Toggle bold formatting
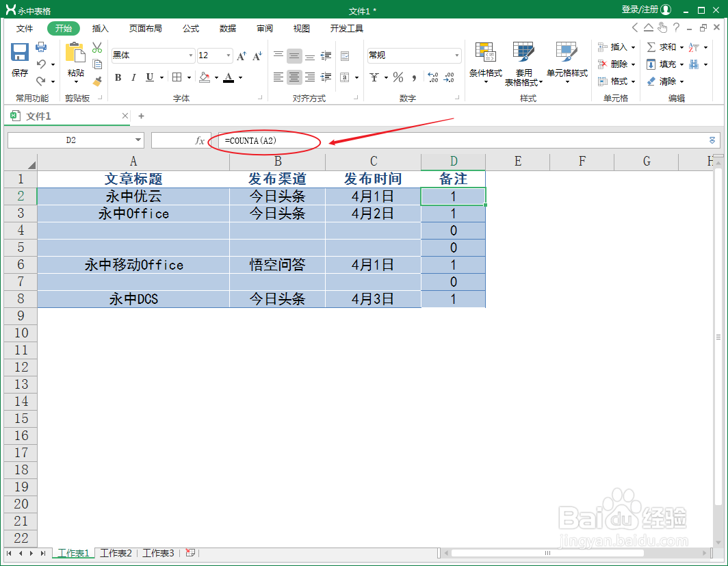This screenshot has width=728, height=566. point(118,77)
